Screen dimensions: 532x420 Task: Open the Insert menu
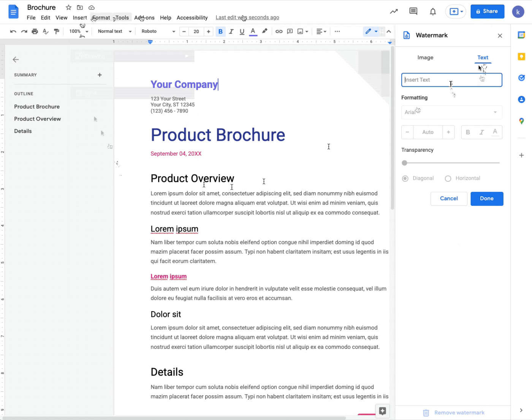point(80,17)
